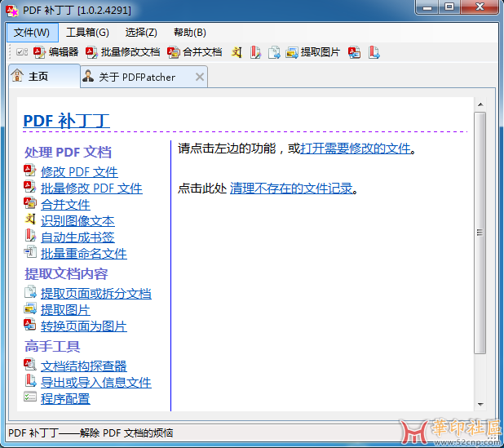This screenshot has height=448, width=504.
Task: Click icon beside 文档结构探查器
Action: tap(30, 365)
